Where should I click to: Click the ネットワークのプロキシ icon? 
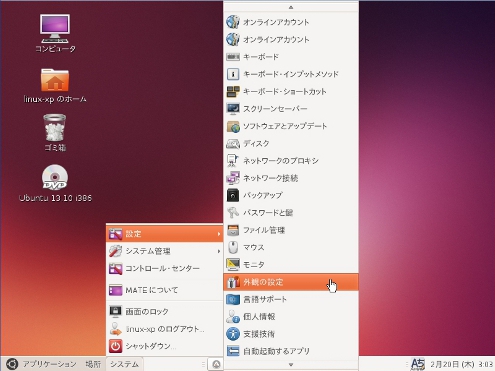click(233, 161)
